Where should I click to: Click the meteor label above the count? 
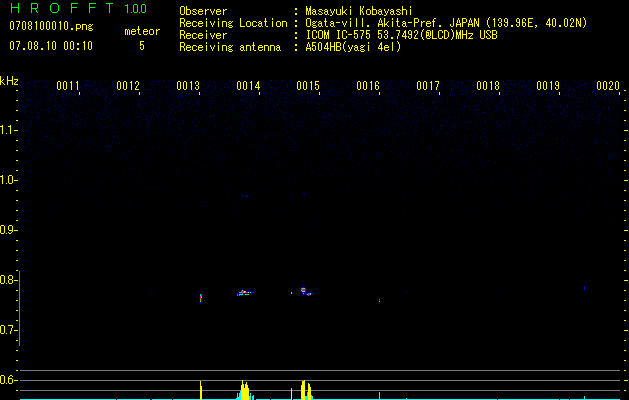tap(142, 31)
